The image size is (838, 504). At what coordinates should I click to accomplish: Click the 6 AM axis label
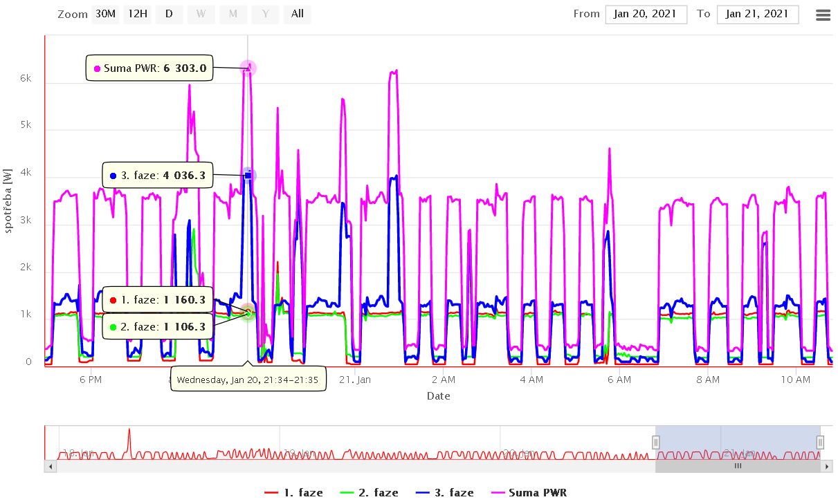pos(619,380)
